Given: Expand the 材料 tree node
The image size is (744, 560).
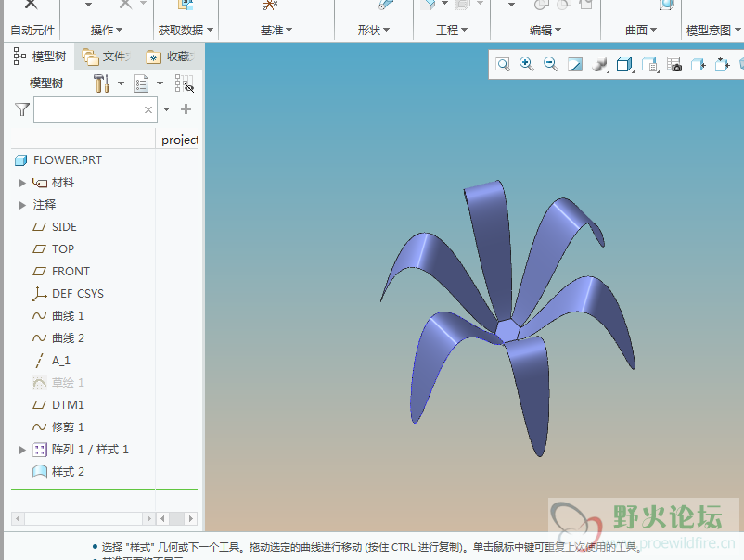Looking at the screenshot, I should (x=22, y=183).
